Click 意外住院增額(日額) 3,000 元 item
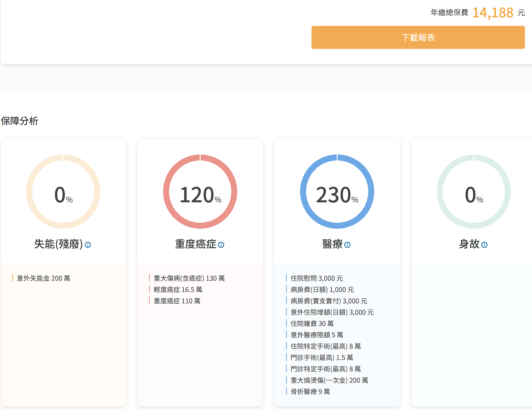 tap(332, 312)
